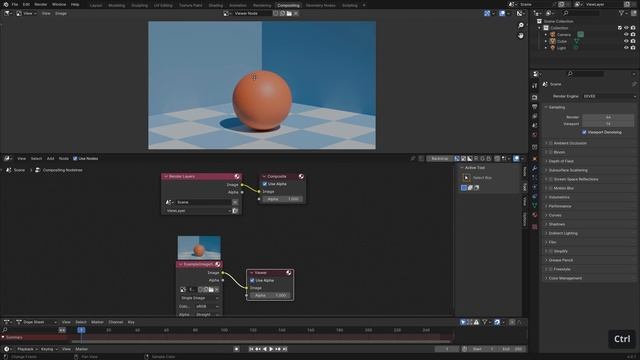Click the Camera object icon in the outliner
Image resolution: width=640 pixels, height=360 pixels.
point(553,35)
